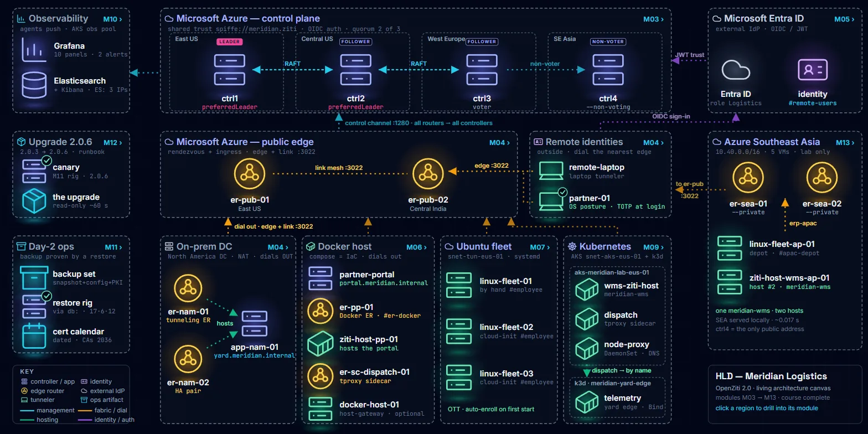Select the linux-fleet-02 server icon
Viewport: 868px width, 434px height.
(459, 331)
